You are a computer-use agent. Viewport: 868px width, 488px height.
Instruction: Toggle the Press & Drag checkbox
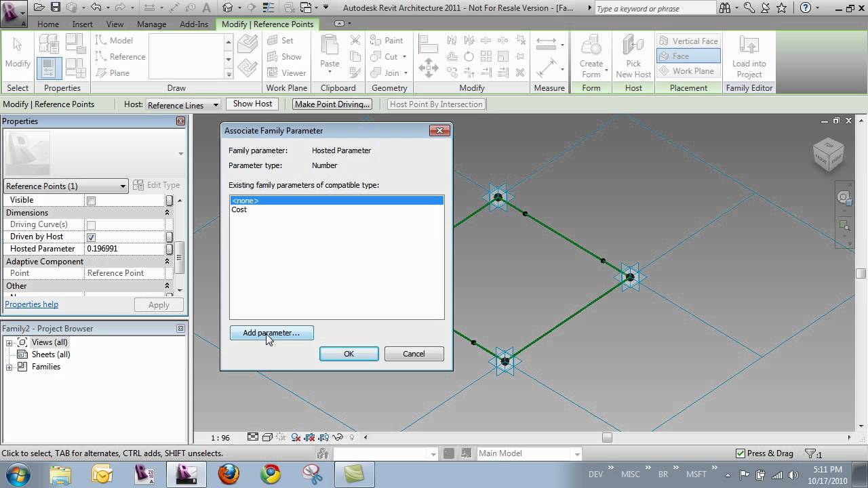(x=741, y=453)
